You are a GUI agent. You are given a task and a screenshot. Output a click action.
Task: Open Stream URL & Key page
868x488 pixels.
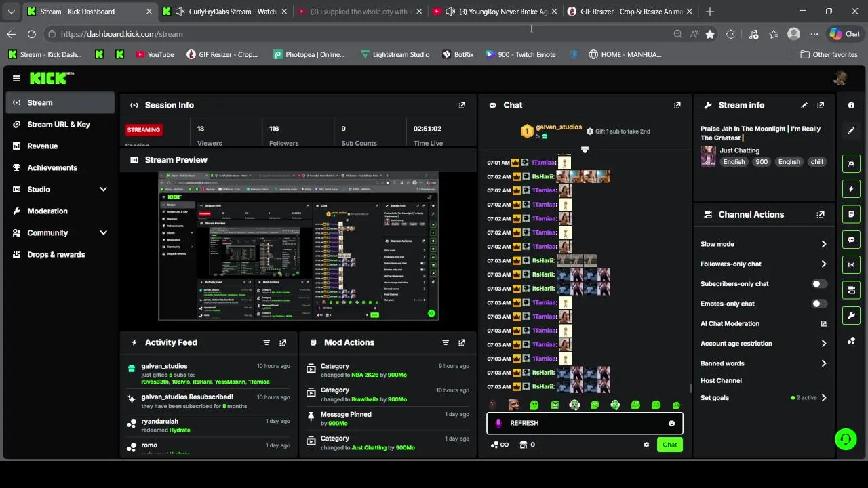coord(60,125)
